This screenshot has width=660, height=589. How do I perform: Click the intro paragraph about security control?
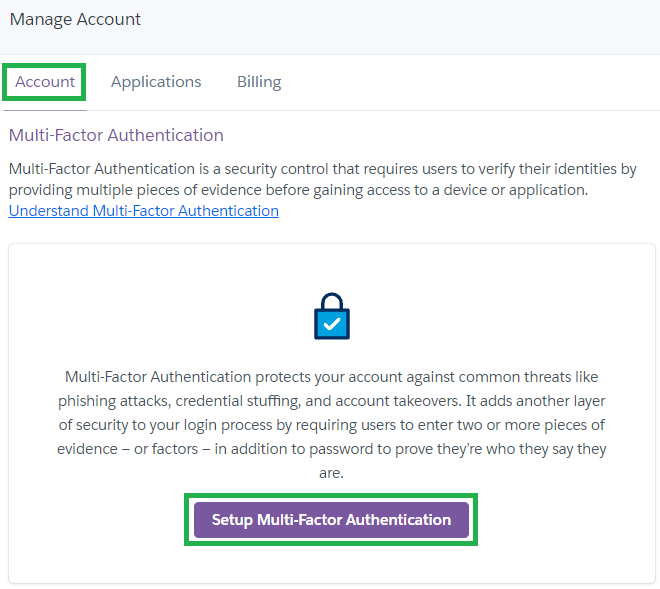pos(322,179)
